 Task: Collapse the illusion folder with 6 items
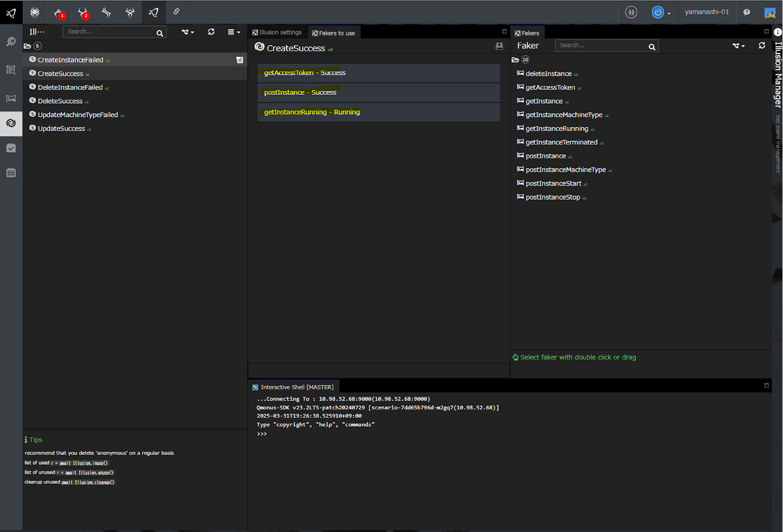pos(28,46)
